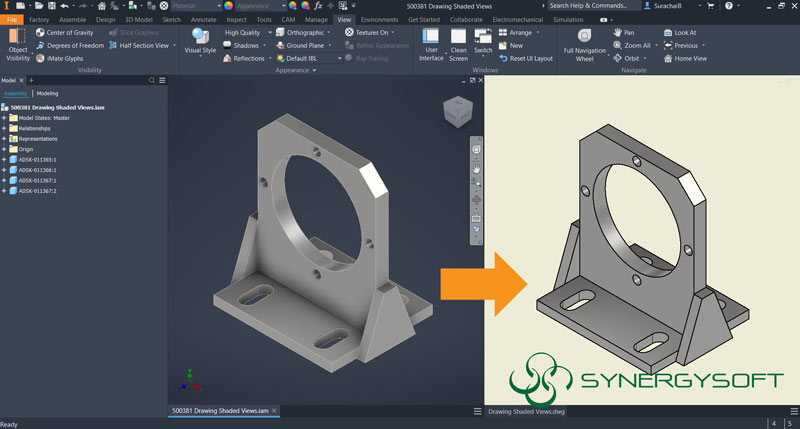This screenshot has height=429, width=800.
Task: Toggle Reflections in the Appearance panel
Action: coord(244,58)
